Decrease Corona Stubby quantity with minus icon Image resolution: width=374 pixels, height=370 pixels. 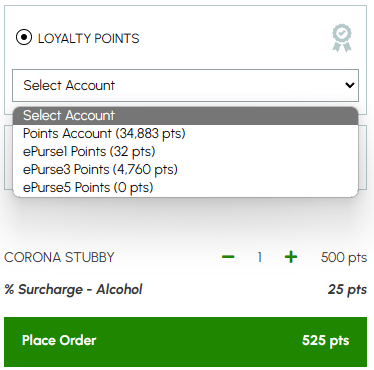pyautogui.click(x=228, y=257)
